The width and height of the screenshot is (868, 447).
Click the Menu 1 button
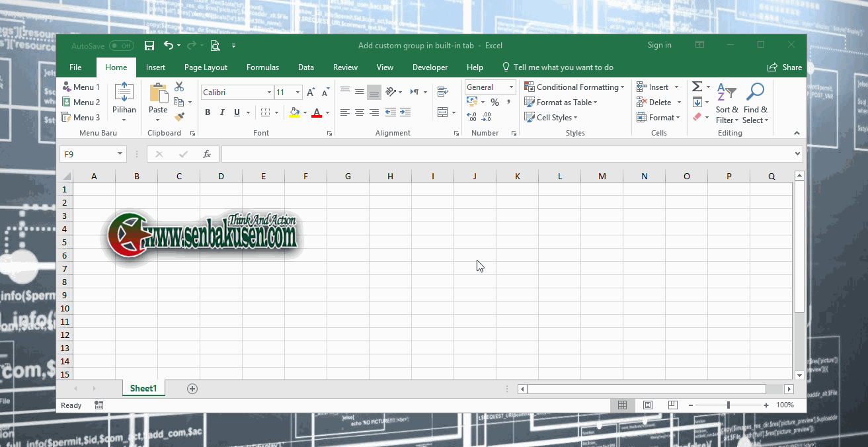point(81,87)
